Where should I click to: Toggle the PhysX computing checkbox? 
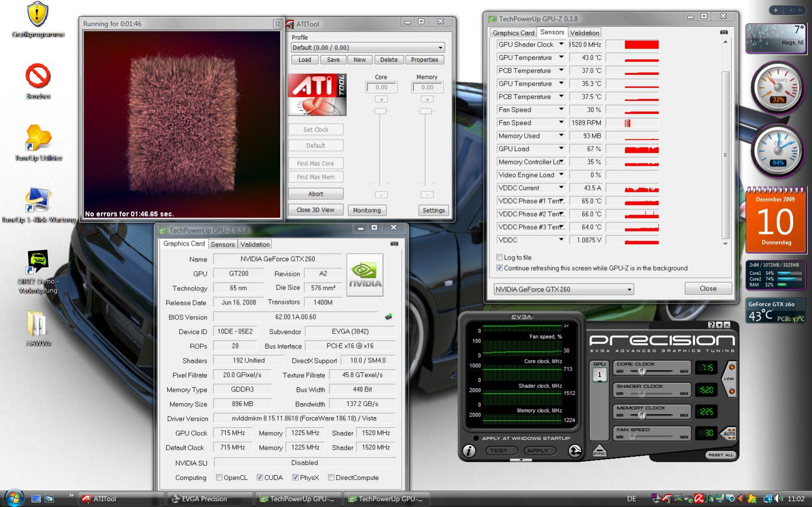(x=295, y=478)
